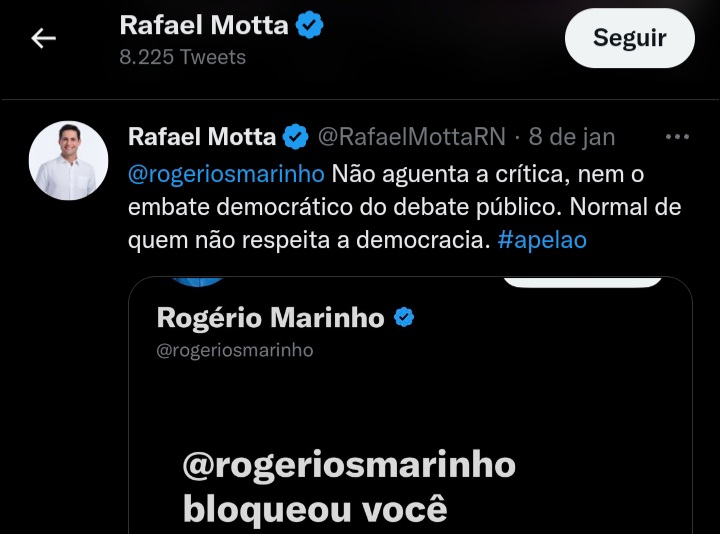
Task: Click the verified badge in the header
Action: (x=309, y=25)
